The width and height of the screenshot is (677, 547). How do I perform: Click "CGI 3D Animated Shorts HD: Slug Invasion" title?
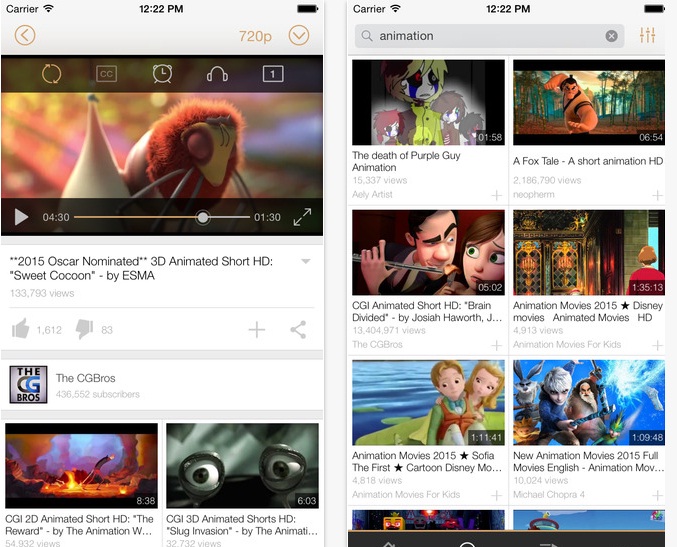click(x=242, y=525)
